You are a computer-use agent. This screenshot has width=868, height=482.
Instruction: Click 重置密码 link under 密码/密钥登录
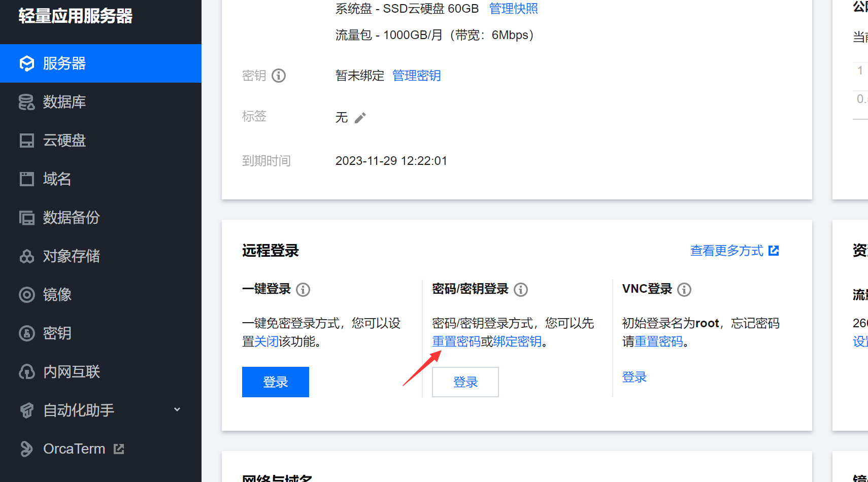point(456,341)
